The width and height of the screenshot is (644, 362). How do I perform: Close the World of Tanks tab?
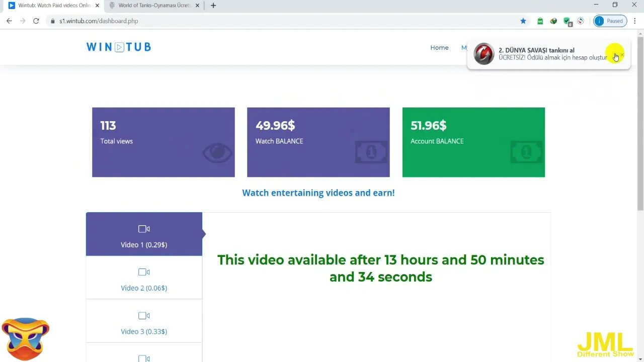click(197, 6)
